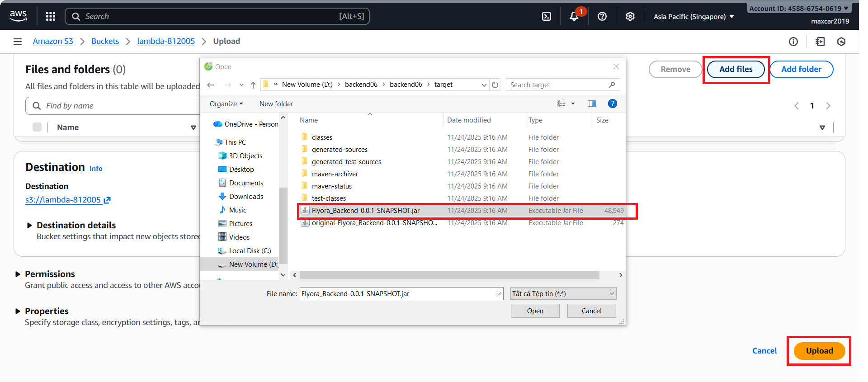Open the AWS services grid menu

[x=51, y=17]
